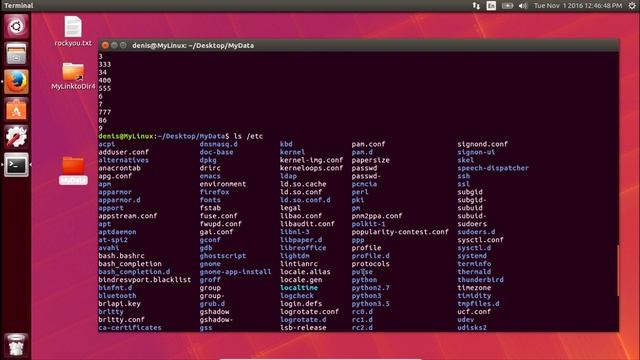Image resolution: width=640 pixels, height=360 pixels.
Task: Click 'adduser.conf' in listing
Action: (123, 152)
